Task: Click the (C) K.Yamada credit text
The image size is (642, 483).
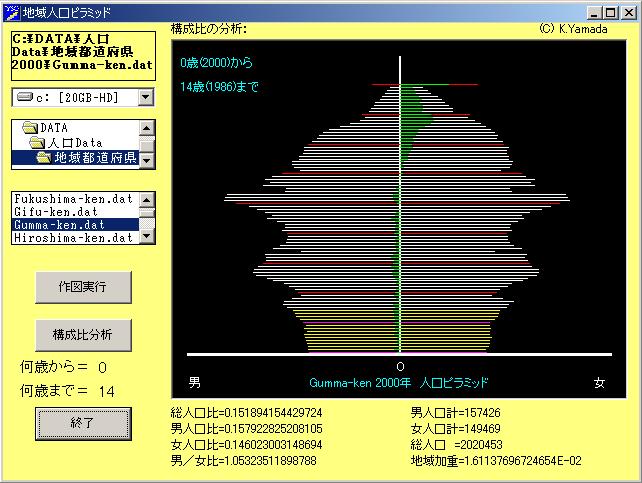Action: pos(573,29)
